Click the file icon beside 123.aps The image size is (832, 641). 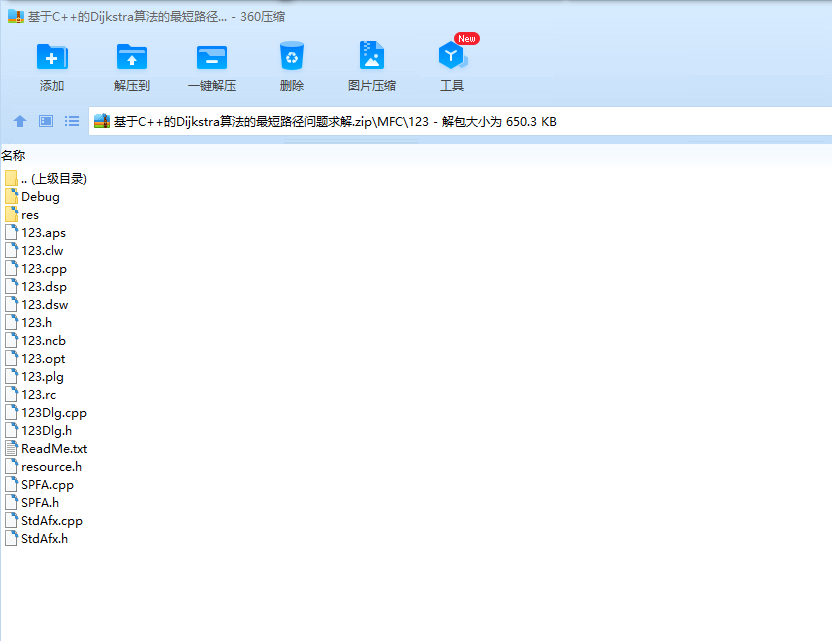pos(11,232)
